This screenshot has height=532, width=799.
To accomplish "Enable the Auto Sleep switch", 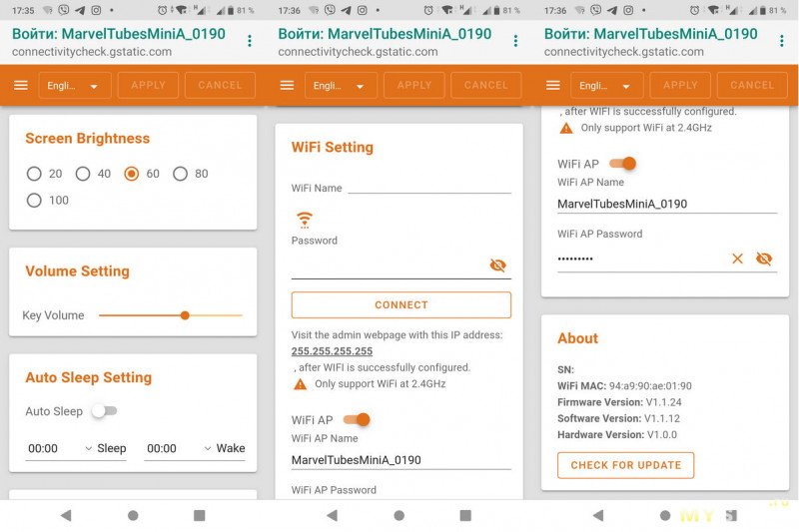I will tap(104, 411).
